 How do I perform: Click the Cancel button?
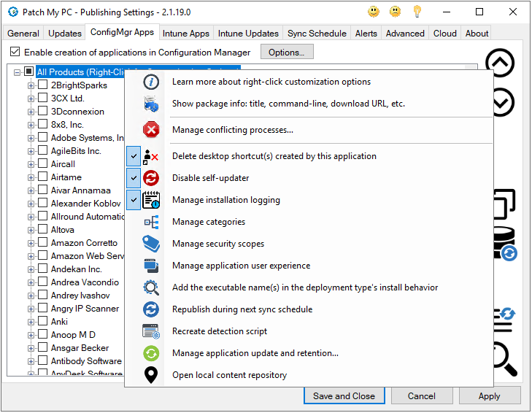point(422,396)
